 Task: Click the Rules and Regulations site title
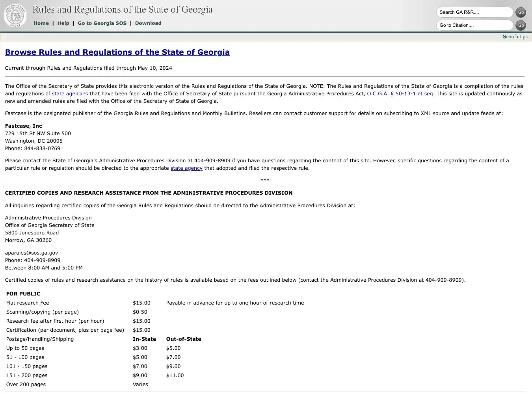point(123,9)
